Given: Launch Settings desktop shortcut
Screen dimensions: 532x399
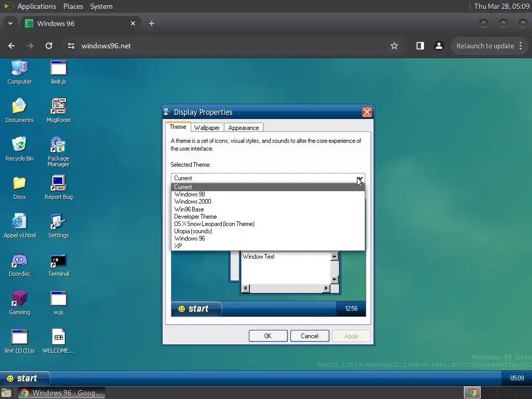Looking at the screenshot, I should pyautogui.click(x=58, y=225).
